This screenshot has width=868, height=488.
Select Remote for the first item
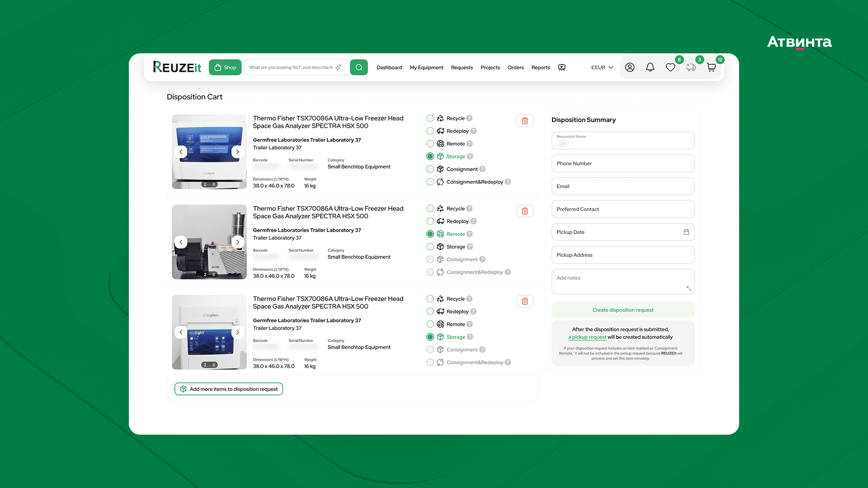click(x=430, y=144)
